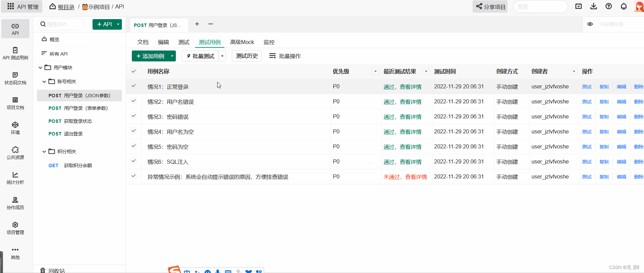Open 环境 sidebar icon

(15, 128)
